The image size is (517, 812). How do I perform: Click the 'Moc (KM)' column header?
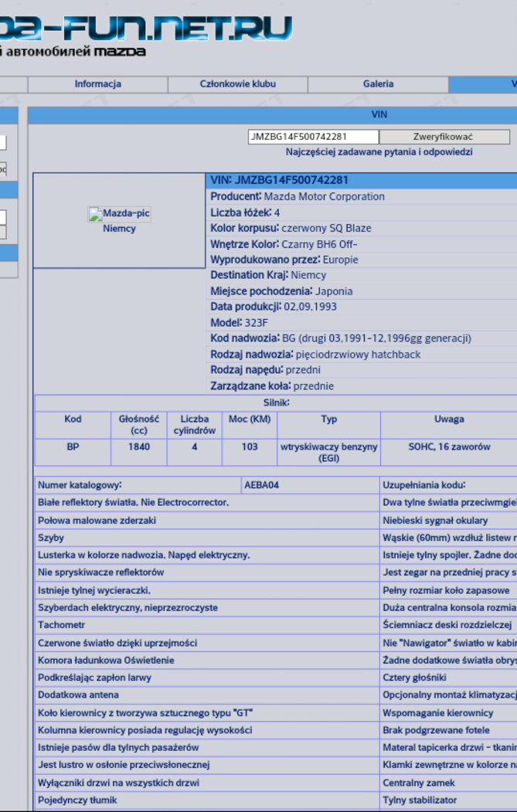pyautogui.click(x=250, y=425)
